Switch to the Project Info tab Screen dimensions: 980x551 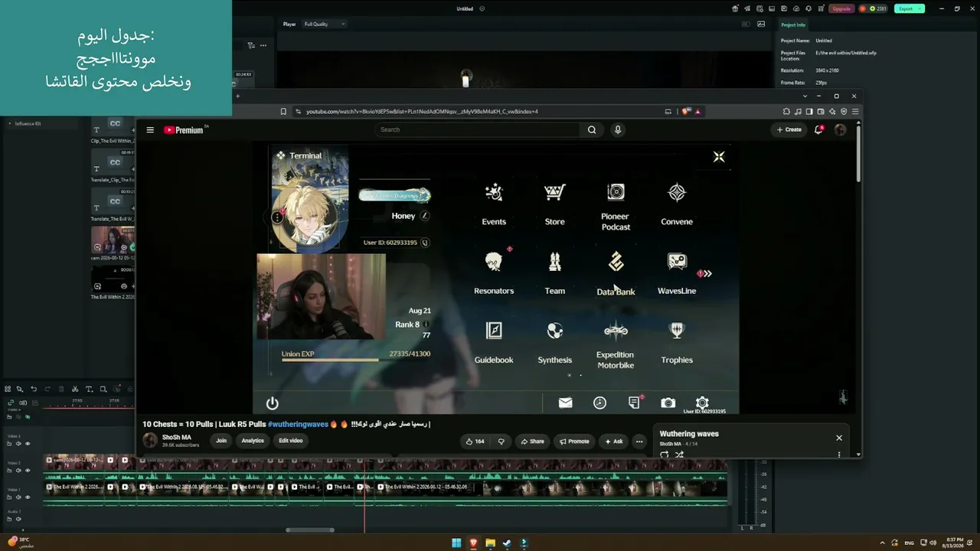(793, 24)
